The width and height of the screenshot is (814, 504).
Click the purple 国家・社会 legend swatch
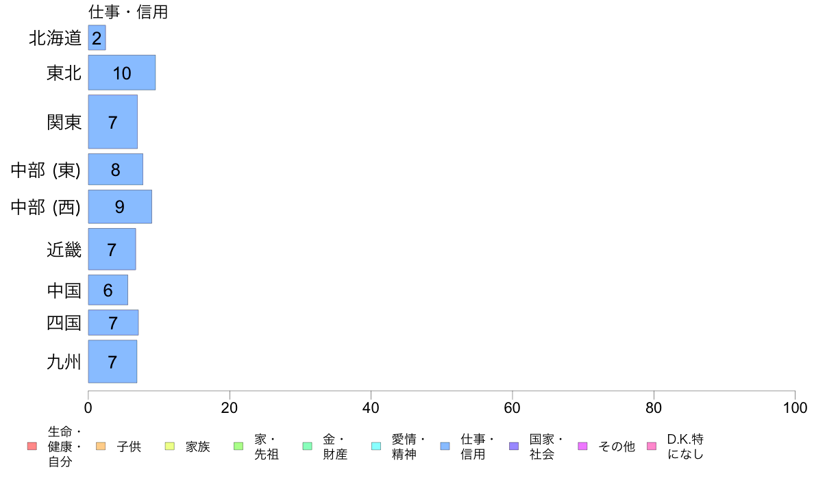[514, 446]
